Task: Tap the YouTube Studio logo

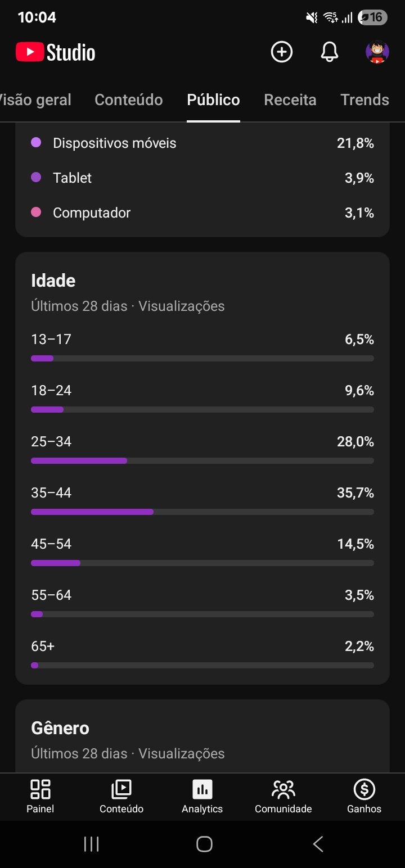Action: [x=56, y=53]
